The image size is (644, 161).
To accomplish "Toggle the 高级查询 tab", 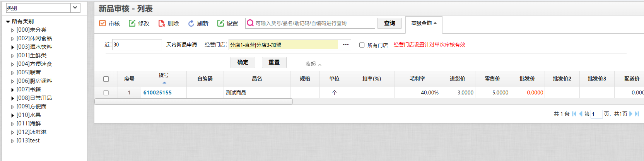I will [424, 23].
